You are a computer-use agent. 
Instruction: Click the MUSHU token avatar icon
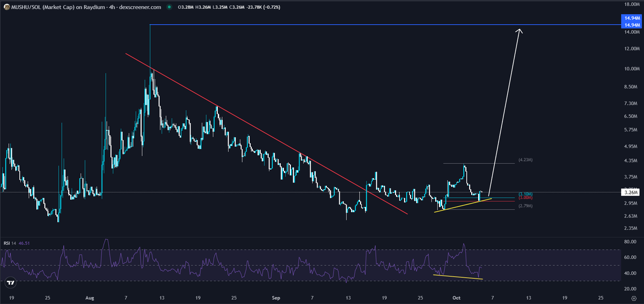point(6,8)
